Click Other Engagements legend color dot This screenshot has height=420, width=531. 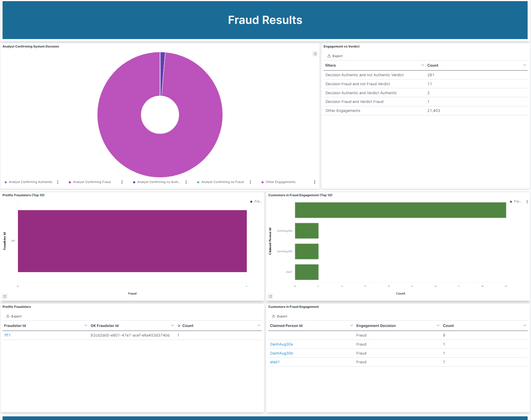[263, 182]
